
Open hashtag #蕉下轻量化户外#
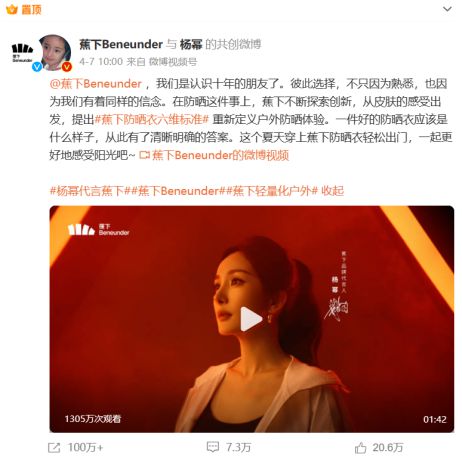coord(272,191)
